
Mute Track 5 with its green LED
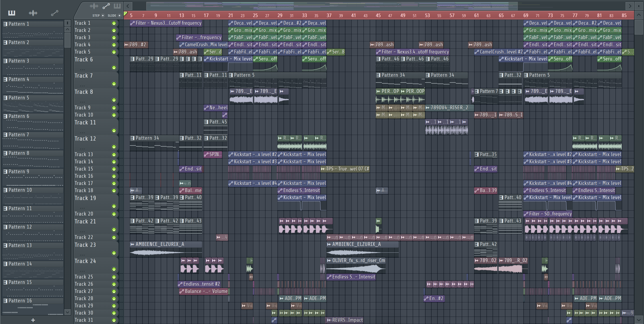(x=114, y=52)
